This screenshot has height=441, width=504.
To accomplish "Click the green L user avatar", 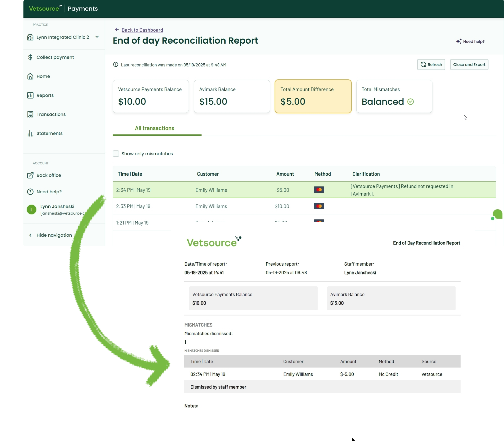I will [32, 209].
